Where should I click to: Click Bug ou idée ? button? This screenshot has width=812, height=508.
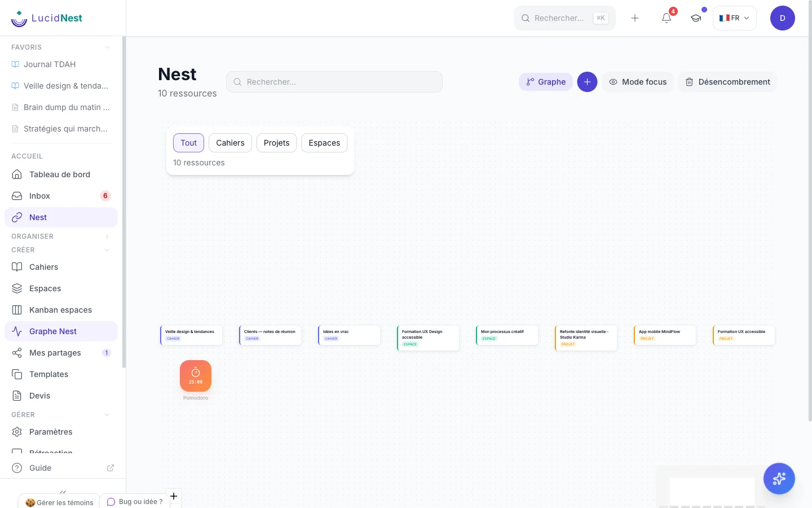click(x=135, y=501)
